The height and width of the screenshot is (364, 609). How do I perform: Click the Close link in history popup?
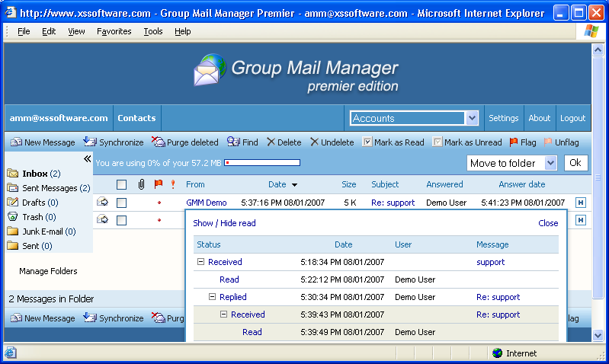[547, 223]
